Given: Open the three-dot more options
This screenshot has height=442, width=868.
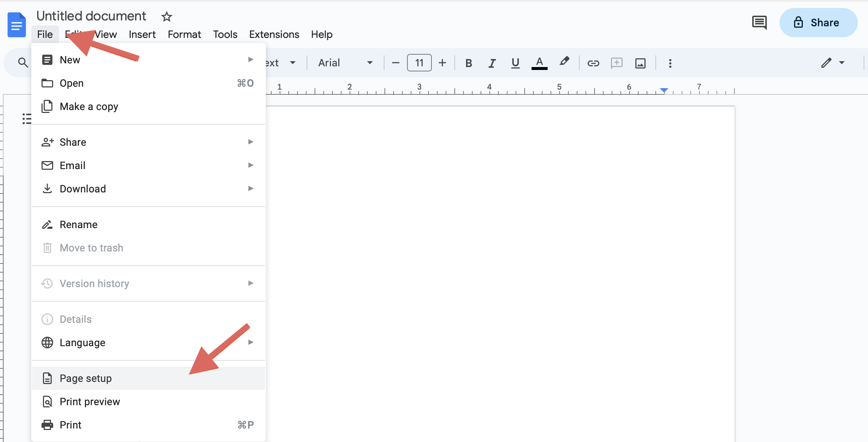Looking at the screenshot, I should [670, 63].
